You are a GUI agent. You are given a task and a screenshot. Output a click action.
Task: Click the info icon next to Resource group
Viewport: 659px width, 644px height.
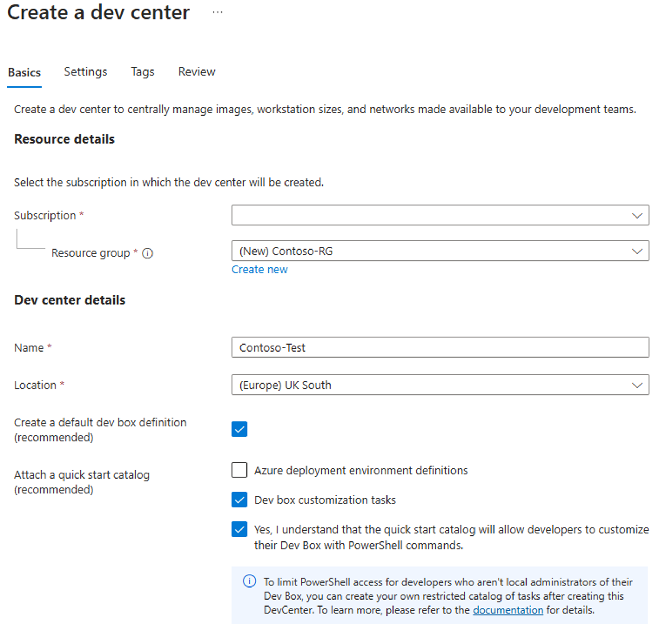point(148,253)
